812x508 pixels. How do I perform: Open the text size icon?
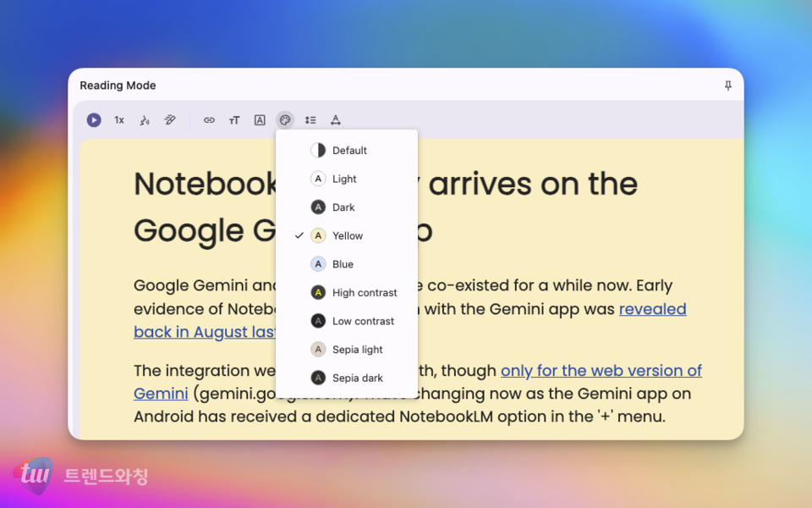click(234, 120)
